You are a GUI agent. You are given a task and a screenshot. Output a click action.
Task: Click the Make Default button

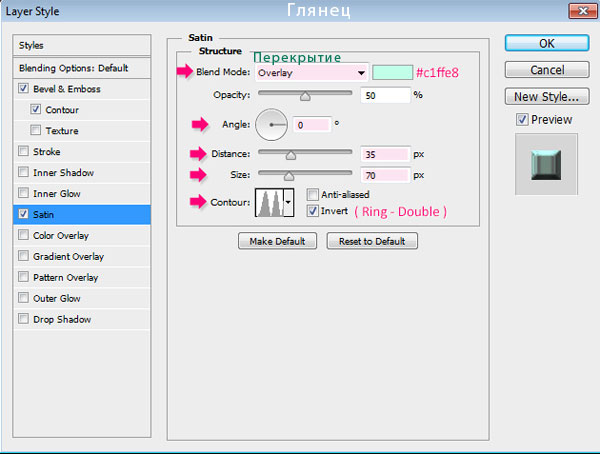coord(277,241)
